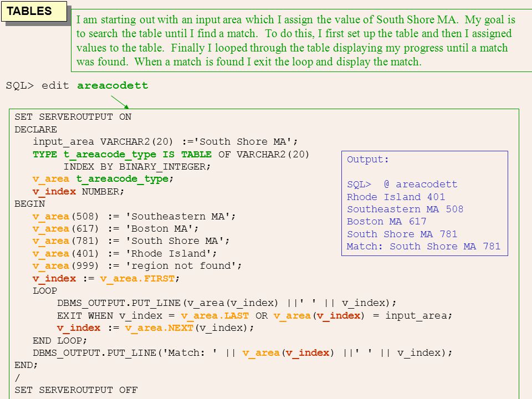Click the v_area(401) Rhode Island assignment
This screenshot has height=399, width=532.
tap(125, 253)
